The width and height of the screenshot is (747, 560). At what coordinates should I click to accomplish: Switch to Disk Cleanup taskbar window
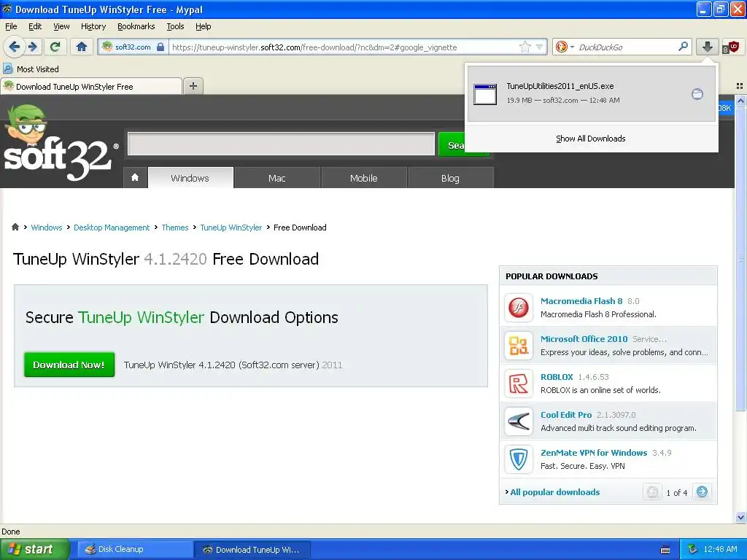[134, 549]
